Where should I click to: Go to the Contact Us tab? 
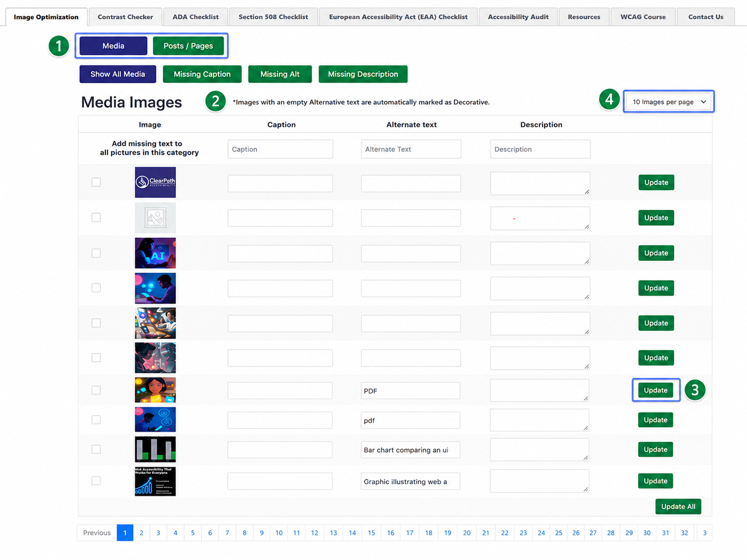tap(706, 17)
